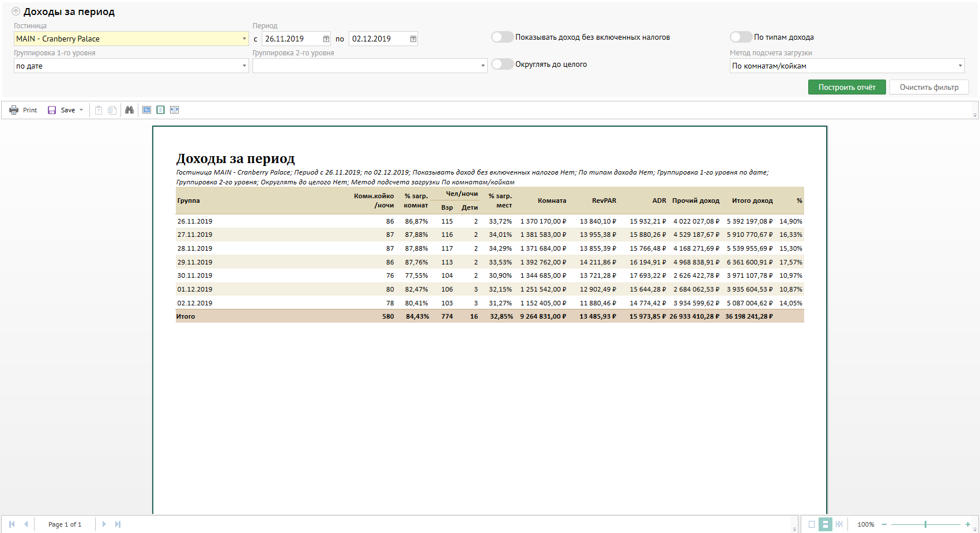Select the full page view icon in toolbar
Screen dimensions: 980x533
coord(160,110)
